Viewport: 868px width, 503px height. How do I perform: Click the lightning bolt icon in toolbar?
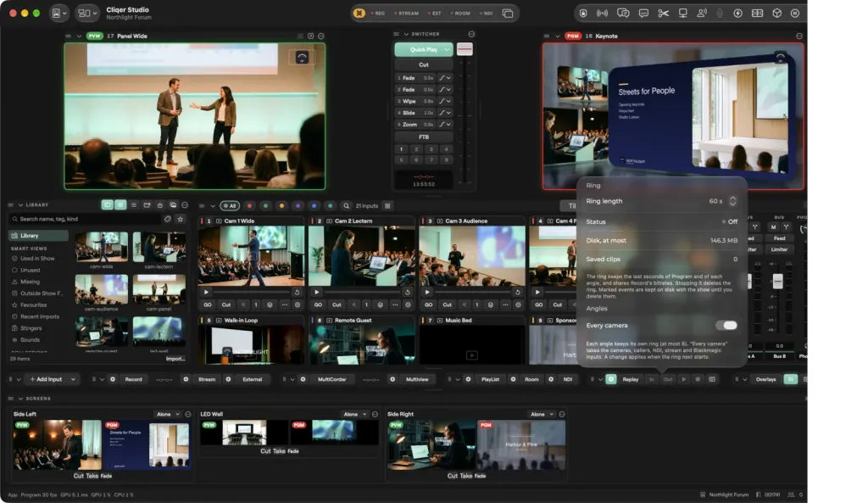point(738,14)
